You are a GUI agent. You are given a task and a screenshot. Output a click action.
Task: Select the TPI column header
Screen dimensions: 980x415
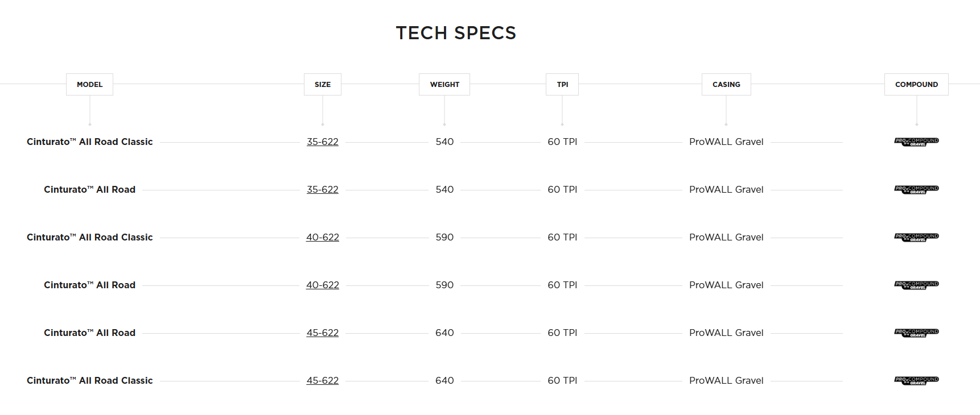coord(562,84)
